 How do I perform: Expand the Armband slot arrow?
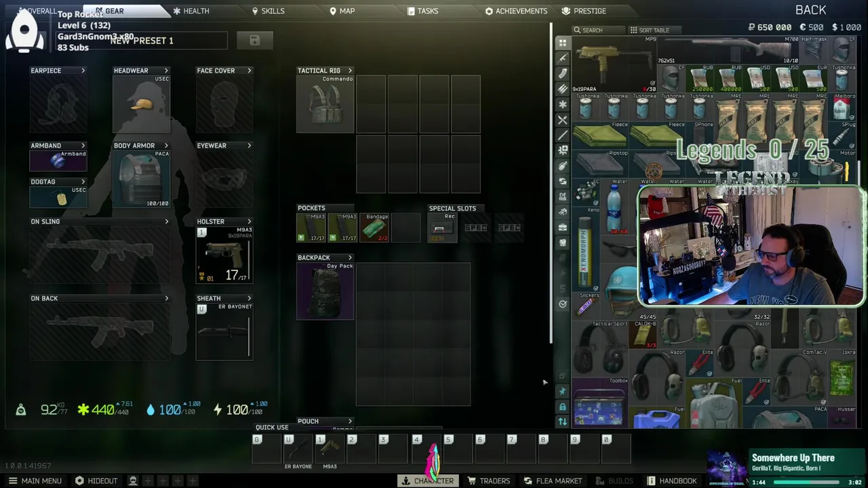83,146
